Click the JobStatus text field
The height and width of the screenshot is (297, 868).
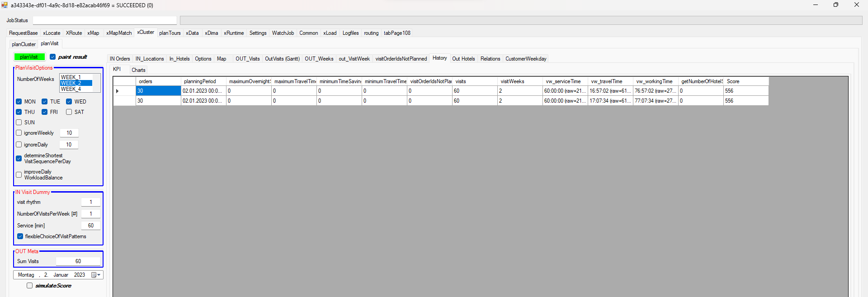point(104,20)
